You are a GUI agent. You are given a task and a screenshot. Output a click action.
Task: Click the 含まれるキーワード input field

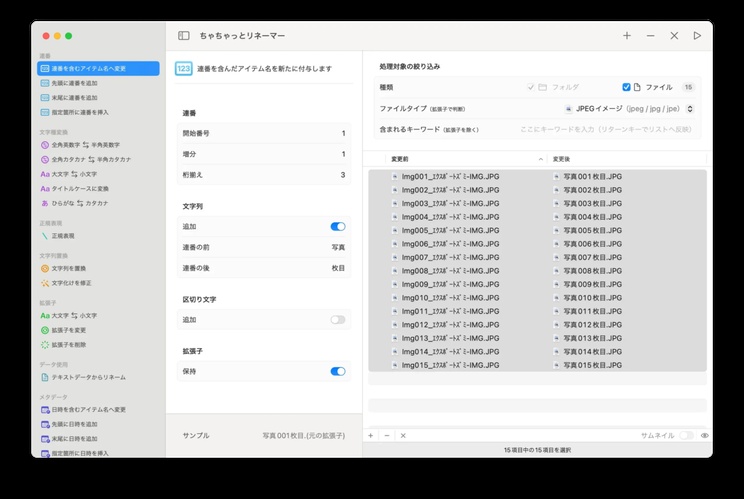click(x=606, y=129)
